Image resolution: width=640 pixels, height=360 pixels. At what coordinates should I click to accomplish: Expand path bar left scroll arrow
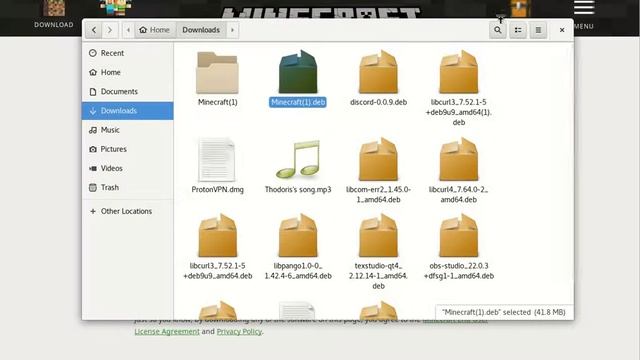pyautogui.click(x=128, y=30)
